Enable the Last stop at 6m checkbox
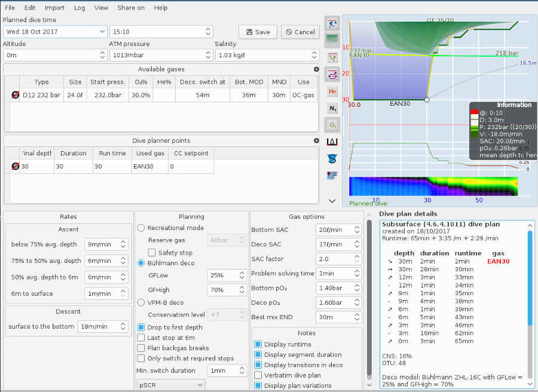538x392 pixels. pos(141,338)
